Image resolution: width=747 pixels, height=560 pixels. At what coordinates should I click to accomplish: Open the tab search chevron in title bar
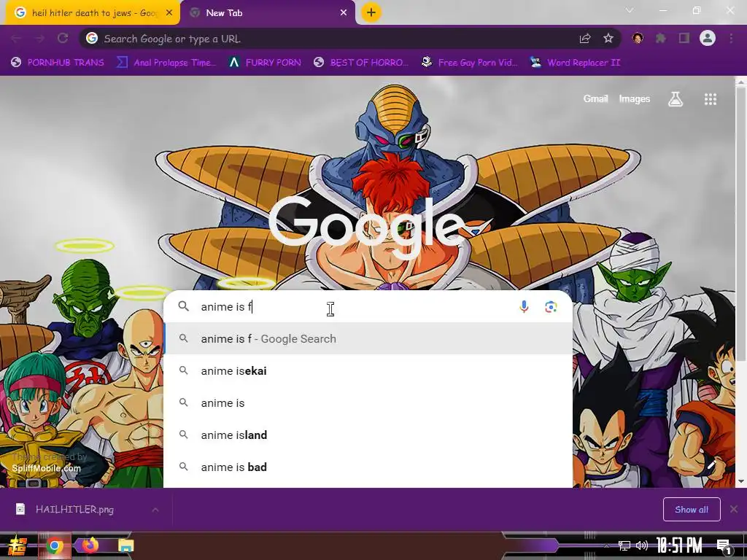(x=630, y=10)
